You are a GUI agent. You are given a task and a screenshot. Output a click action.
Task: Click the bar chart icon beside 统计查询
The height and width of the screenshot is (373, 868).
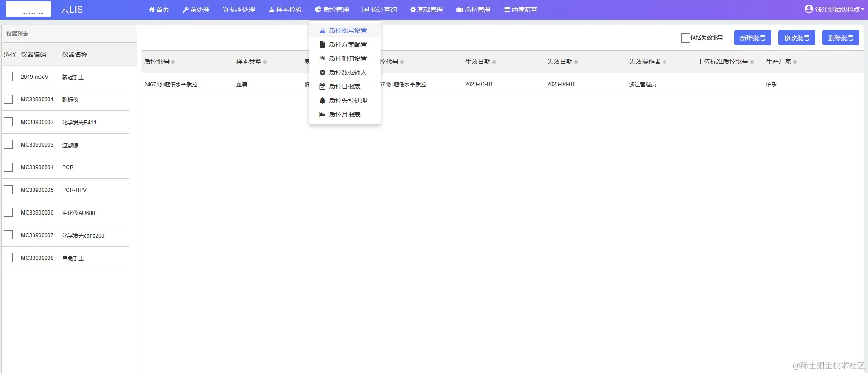pos(365,10)
